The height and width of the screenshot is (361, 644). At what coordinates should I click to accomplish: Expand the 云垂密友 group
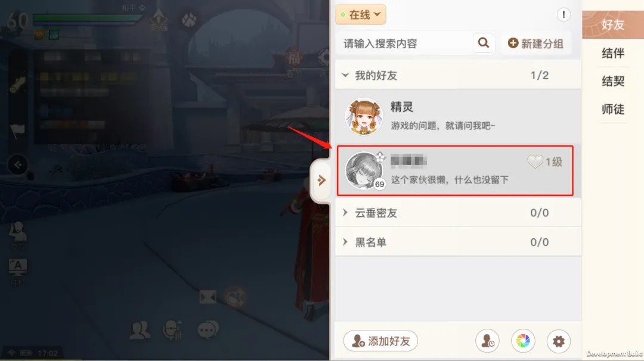[x=458, y=213]
